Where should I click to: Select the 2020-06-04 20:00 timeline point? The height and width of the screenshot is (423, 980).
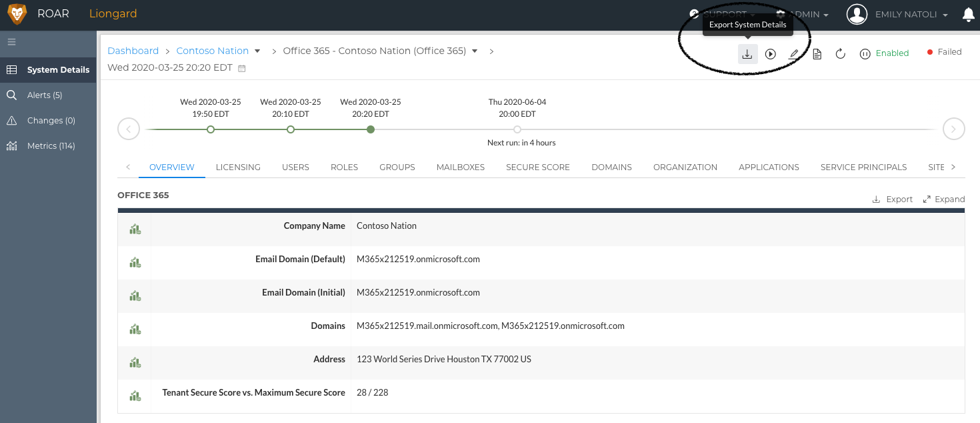click(517, 129)
